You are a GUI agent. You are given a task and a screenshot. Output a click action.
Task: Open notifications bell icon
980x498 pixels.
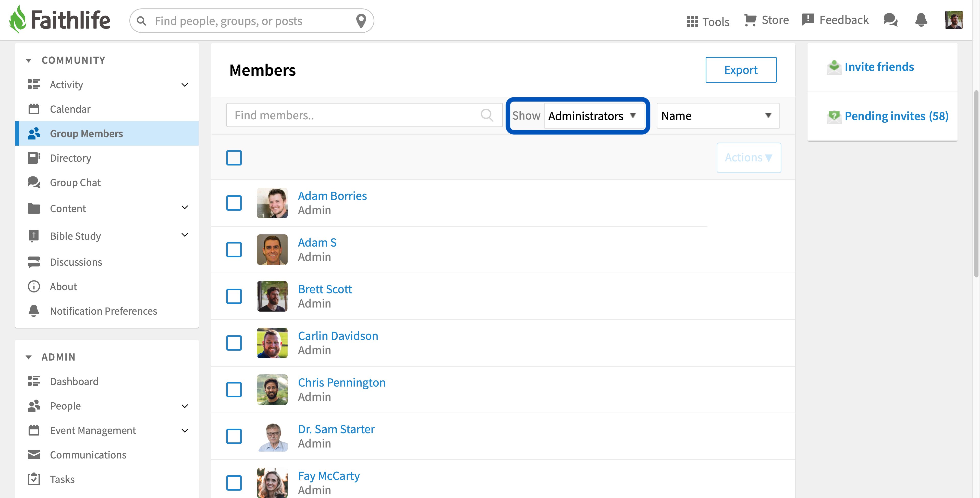click(921, 20)
